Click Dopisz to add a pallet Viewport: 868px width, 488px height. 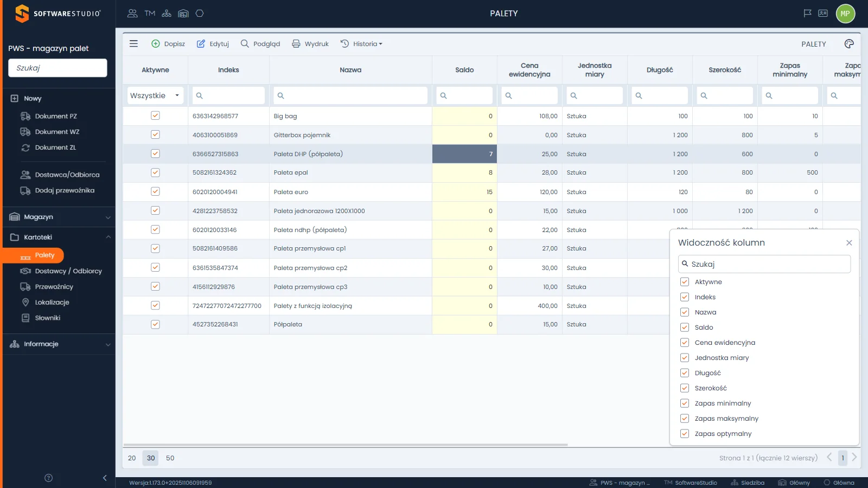coord(168,44)
